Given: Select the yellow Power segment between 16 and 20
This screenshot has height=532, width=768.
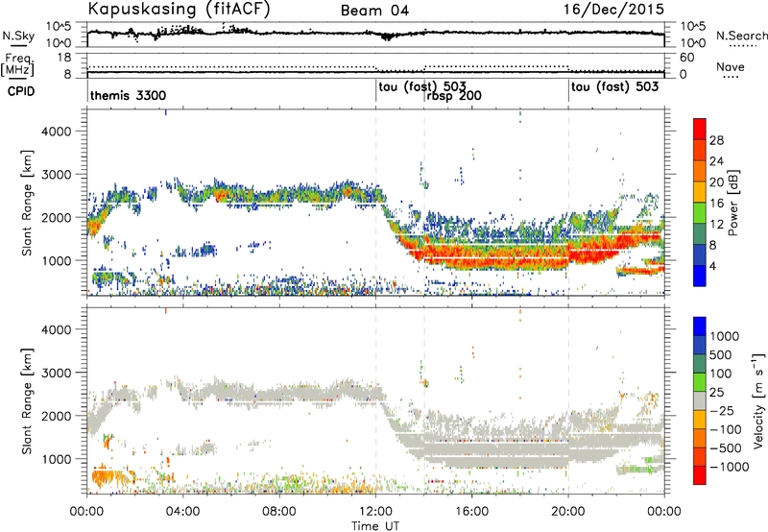Looking at the screenshot, I should tap(700, 193).
